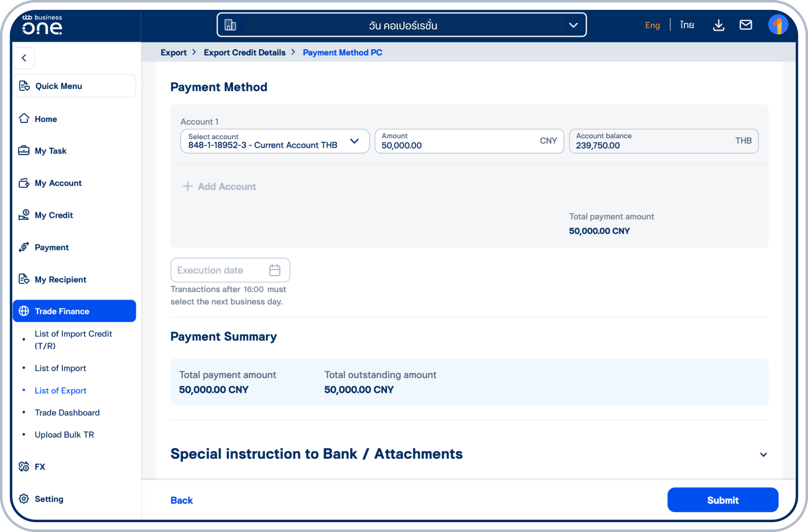
Task: Navigate to Export Credit Details breadcrumb
Action: [244, 52]
